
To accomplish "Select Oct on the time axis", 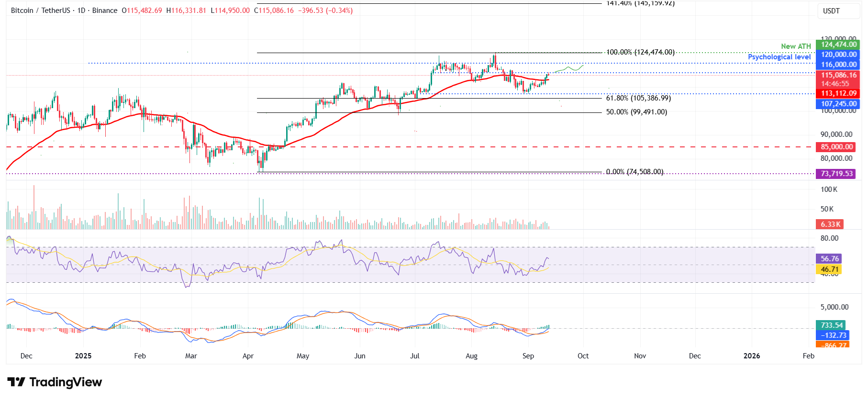I will (583, 356).
